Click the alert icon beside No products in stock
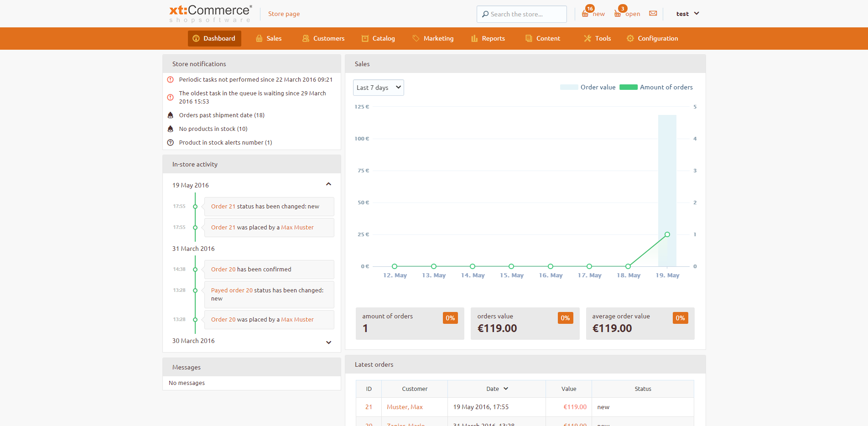 coord(170,129)
